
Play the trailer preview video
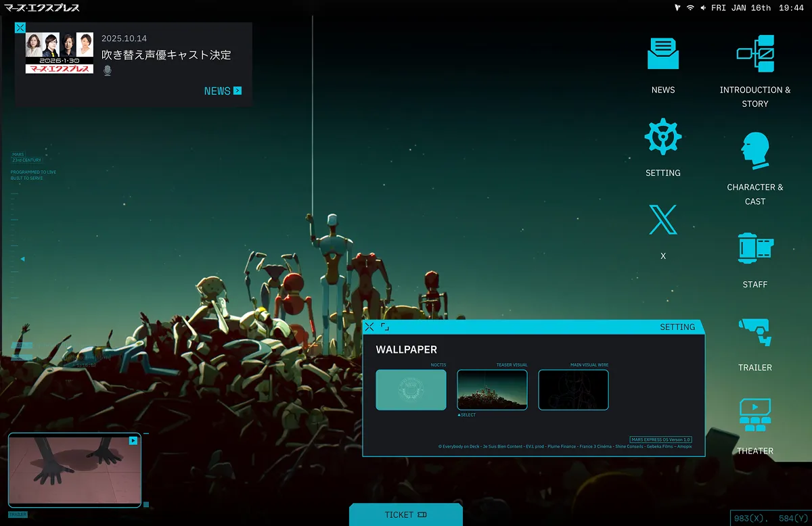pos(133,440)
